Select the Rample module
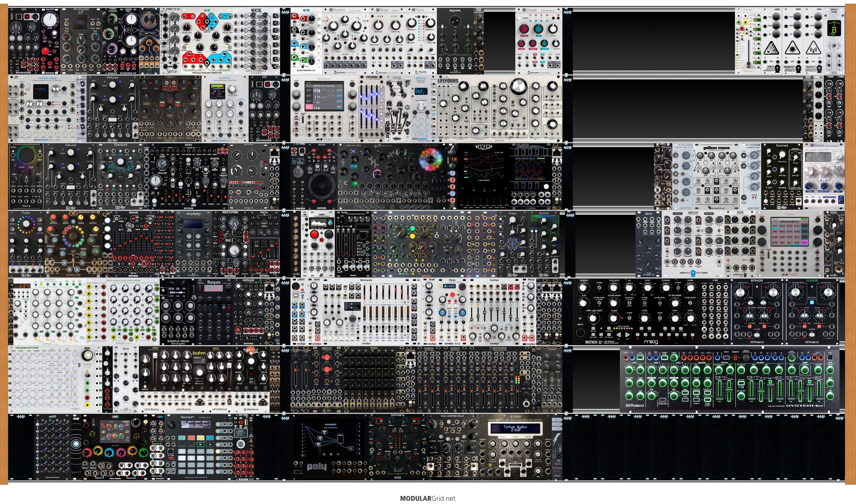 click(x=214, y=312)
